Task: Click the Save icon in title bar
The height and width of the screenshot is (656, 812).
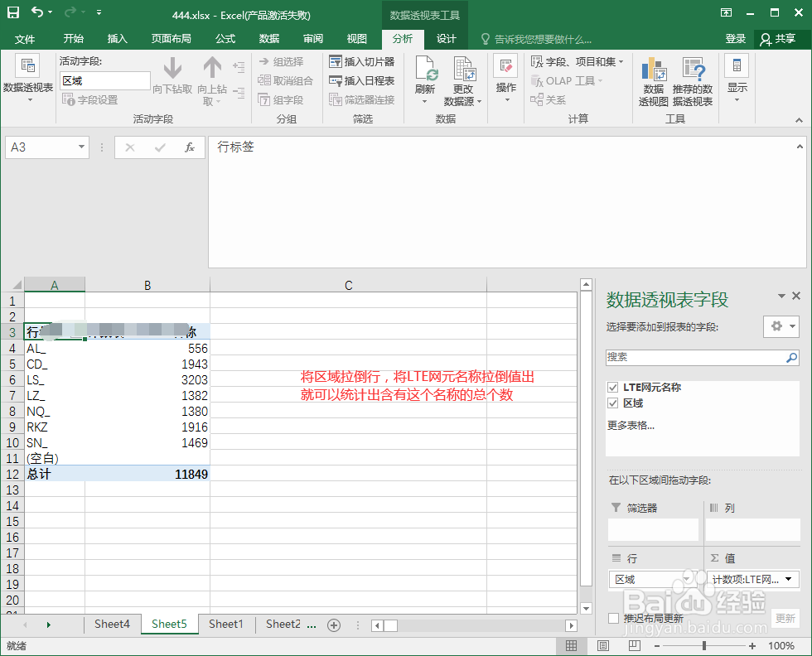Action: [13, 12]
